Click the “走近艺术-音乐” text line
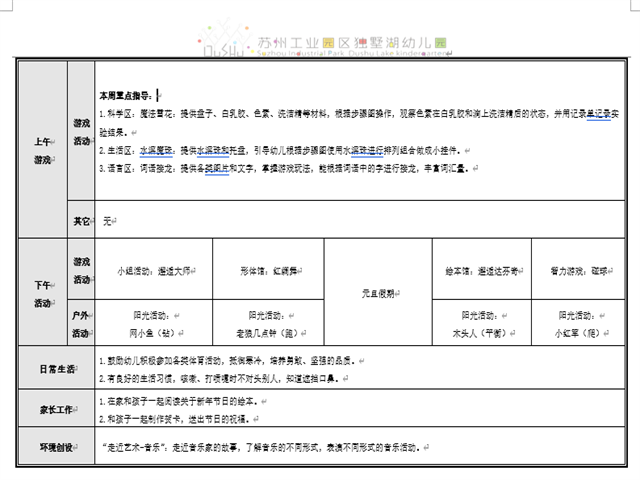 265,447
